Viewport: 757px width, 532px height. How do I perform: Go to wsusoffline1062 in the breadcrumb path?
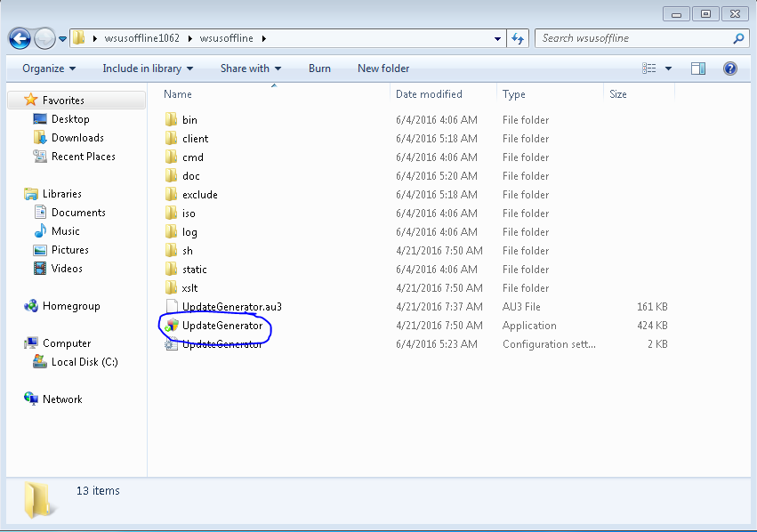[142, 38]
